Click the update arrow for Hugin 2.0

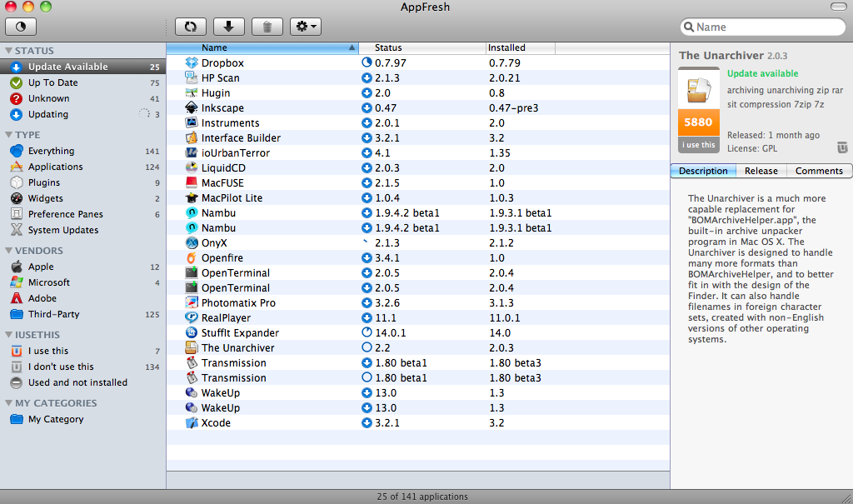367,92
